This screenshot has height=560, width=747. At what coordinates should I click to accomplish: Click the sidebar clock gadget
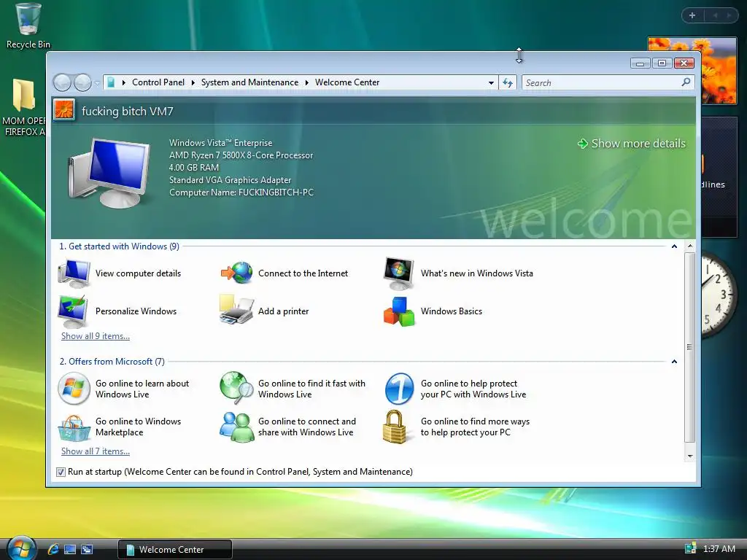pyautogui.click(x=719, y=295)
